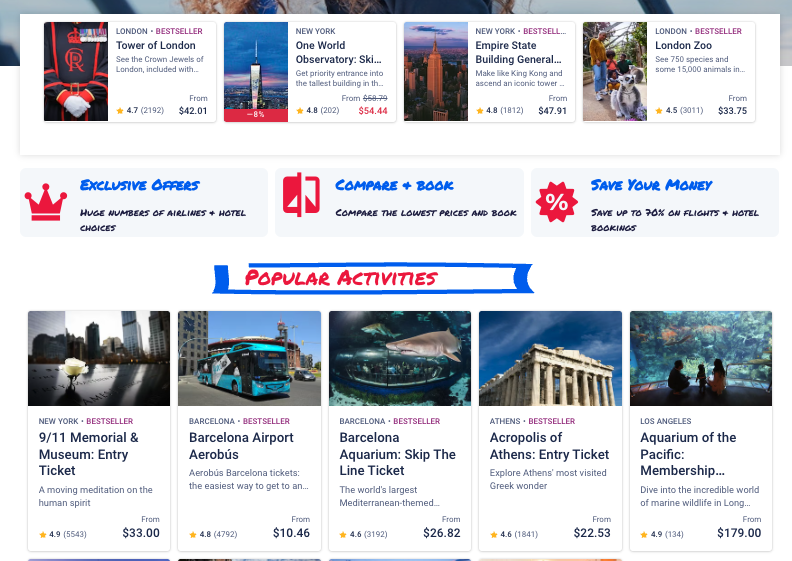Viewport: 792px width, 561px height.
Task: Click the $54.44 discounted price
Action: point(373,111)
